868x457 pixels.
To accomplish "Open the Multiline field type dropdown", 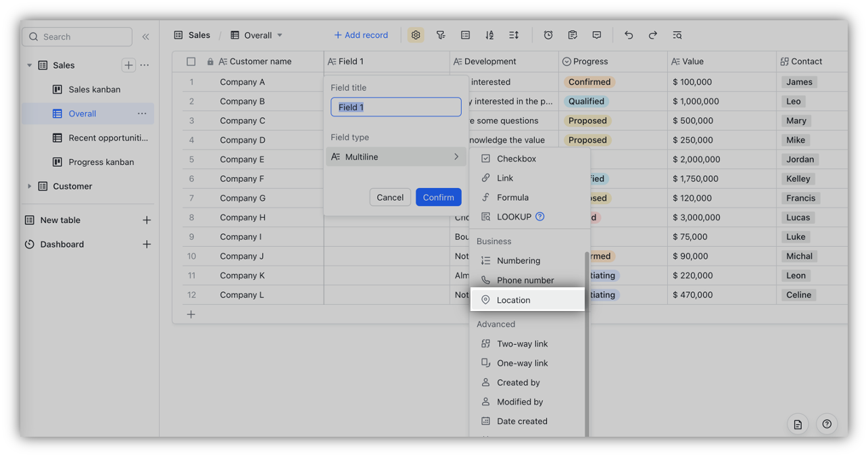I will click(x=396, y=157).
